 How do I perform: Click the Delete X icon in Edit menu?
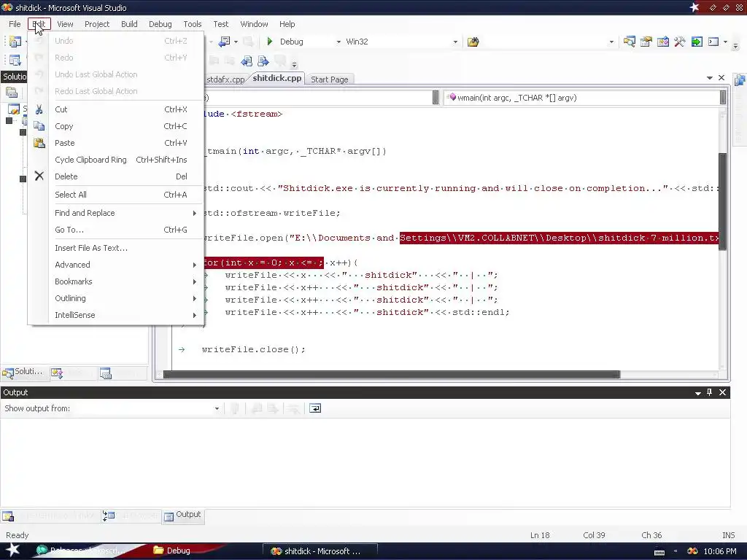pos(39,176)
